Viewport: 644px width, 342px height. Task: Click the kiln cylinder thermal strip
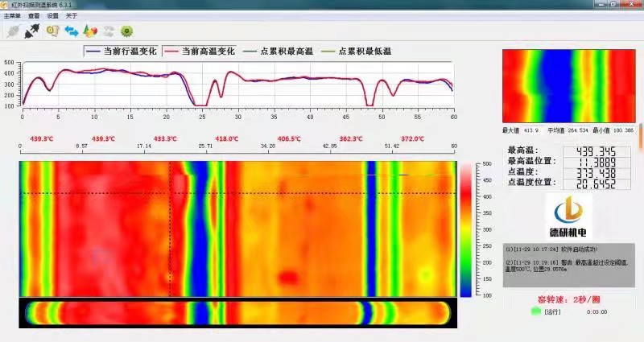237,313
